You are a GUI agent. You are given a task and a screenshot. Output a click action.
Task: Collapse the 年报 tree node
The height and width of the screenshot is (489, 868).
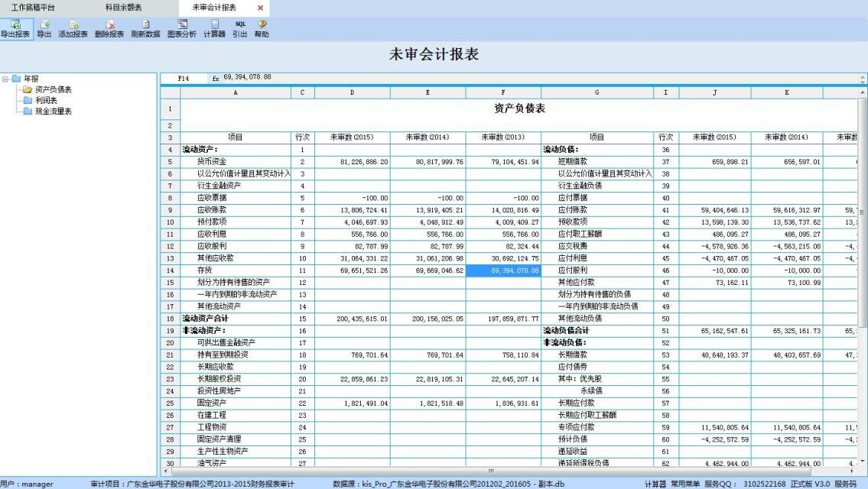click(6, 78)
